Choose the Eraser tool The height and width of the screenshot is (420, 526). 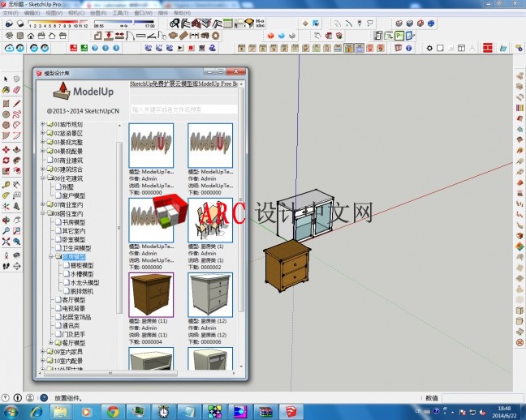pos(16,90)
